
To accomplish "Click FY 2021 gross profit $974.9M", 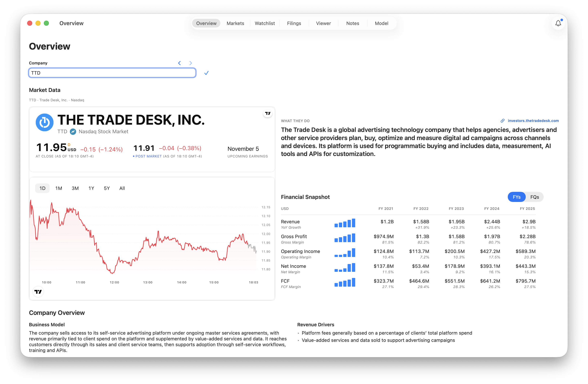I will [384, 237].
